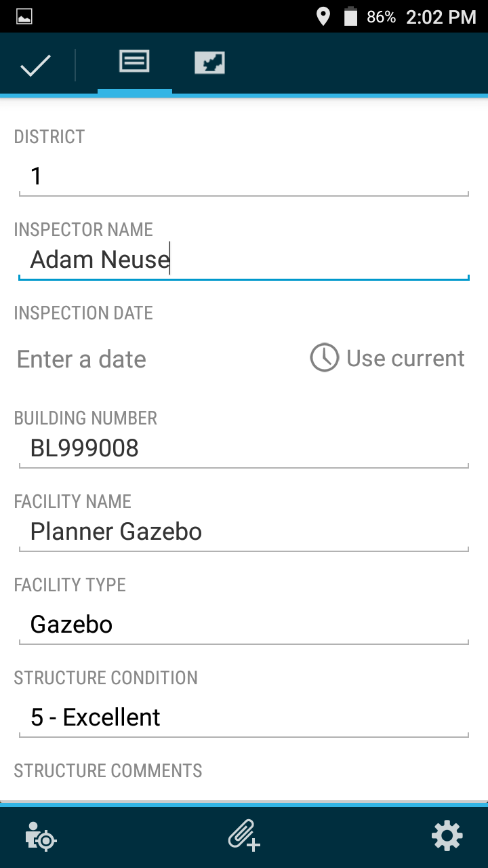Open the District dropdown showing 1
Viewport: 488px width, 868px height.
(x=244, y=178)
